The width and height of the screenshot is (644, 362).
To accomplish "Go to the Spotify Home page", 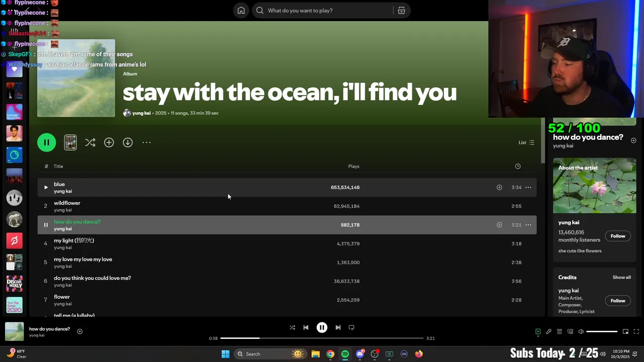I will [x=241, y=11].
